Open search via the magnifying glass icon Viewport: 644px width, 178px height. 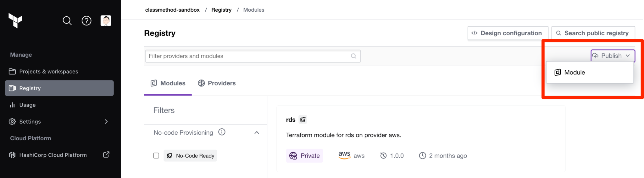(67, 21)
